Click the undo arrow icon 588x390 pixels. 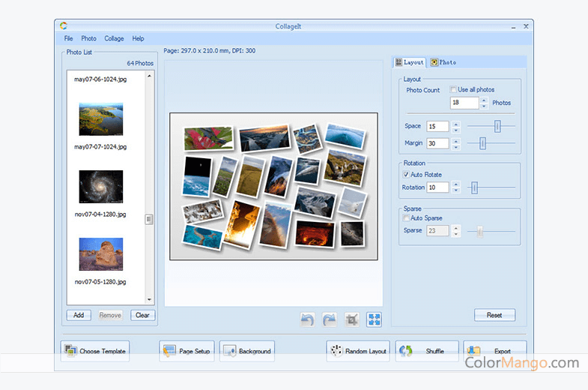(x=307, y=319)
